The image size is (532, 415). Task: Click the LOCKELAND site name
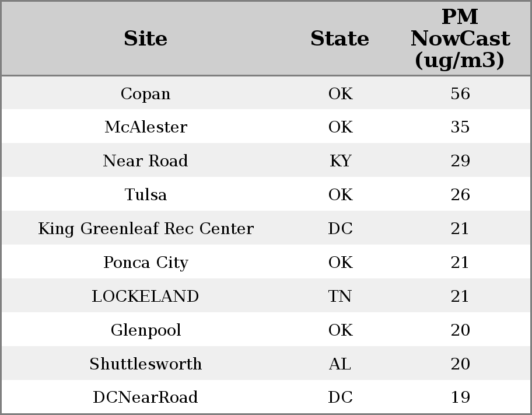coord(145,297)
